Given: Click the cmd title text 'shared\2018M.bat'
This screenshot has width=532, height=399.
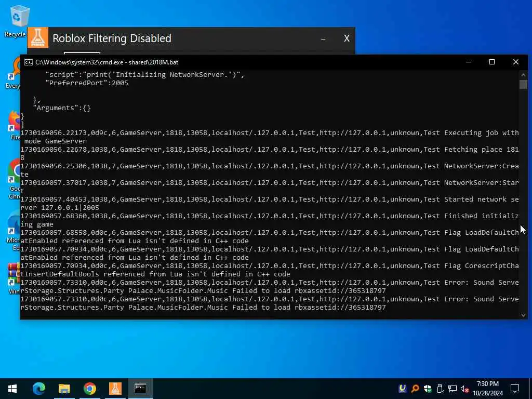Looking at the screenshot, I should tap(153, 62).
